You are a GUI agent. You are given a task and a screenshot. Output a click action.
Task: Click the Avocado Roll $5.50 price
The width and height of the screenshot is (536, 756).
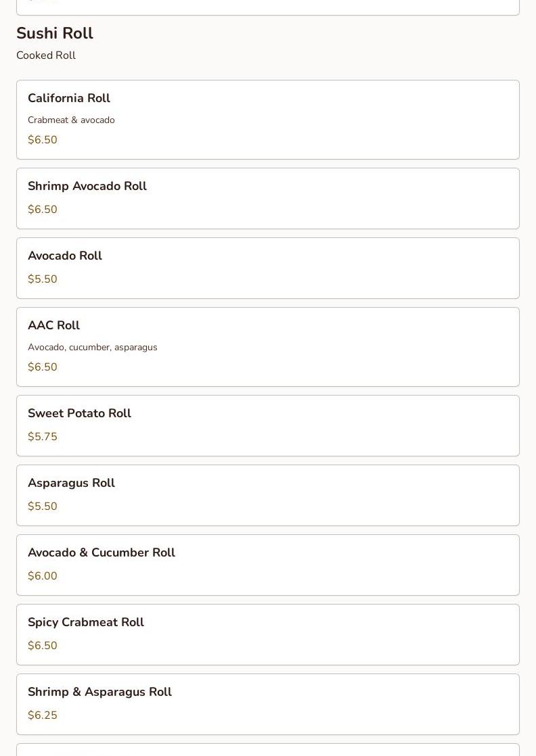[x=43, y=279]
